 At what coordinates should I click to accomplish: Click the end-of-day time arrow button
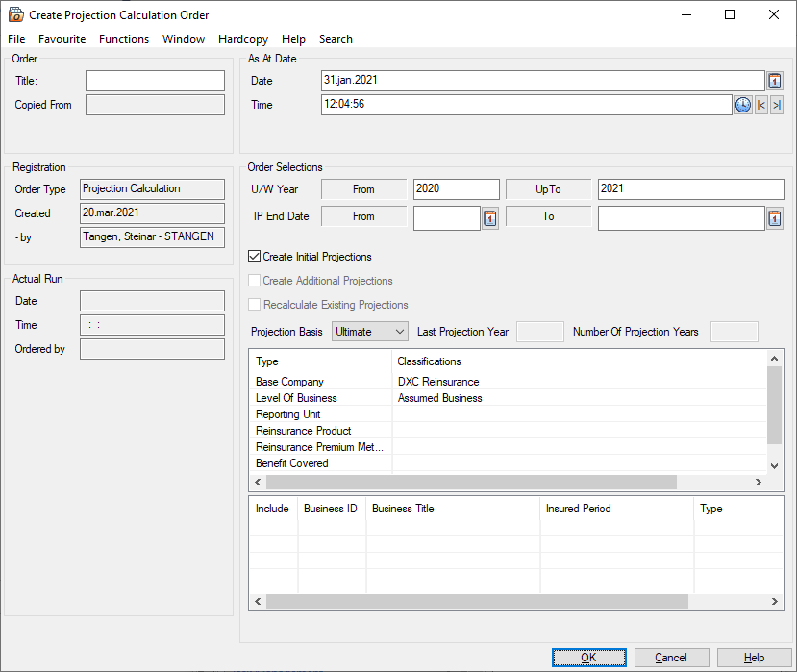(x=777, y=105)
